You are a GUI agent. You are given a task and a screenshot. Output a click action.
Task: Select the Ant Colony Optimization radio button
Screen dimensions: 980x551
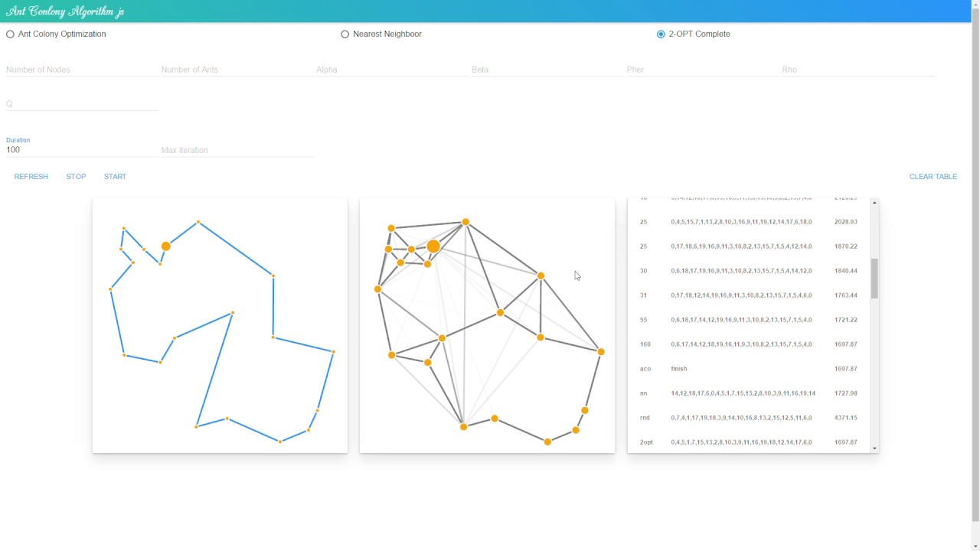[x=11, y=34]
